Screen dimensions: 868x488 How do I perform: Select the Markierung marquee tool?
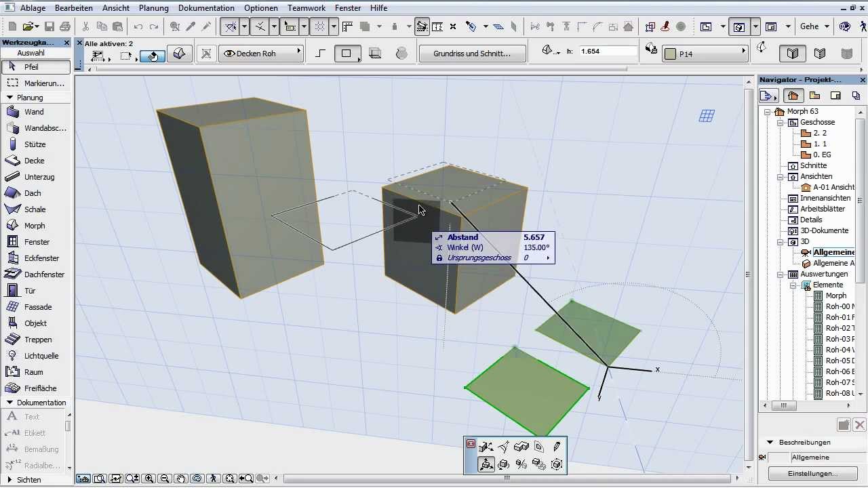(x=35, y=83)
